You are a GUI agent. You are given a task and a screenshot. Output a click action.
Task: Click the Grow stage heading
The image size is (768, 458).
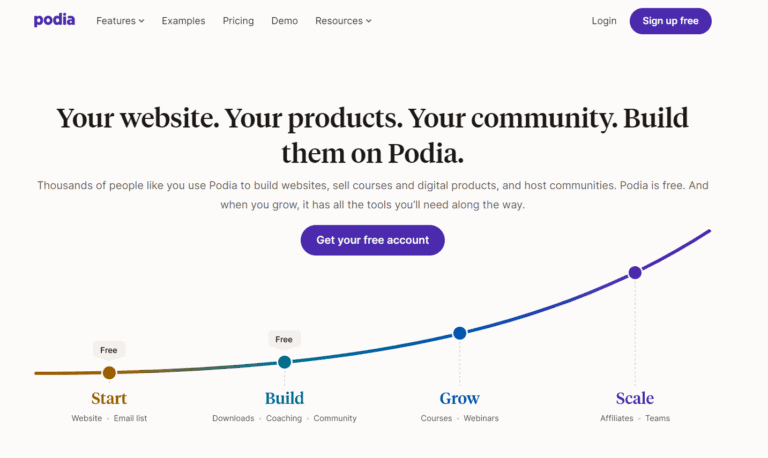coord(459,398)
